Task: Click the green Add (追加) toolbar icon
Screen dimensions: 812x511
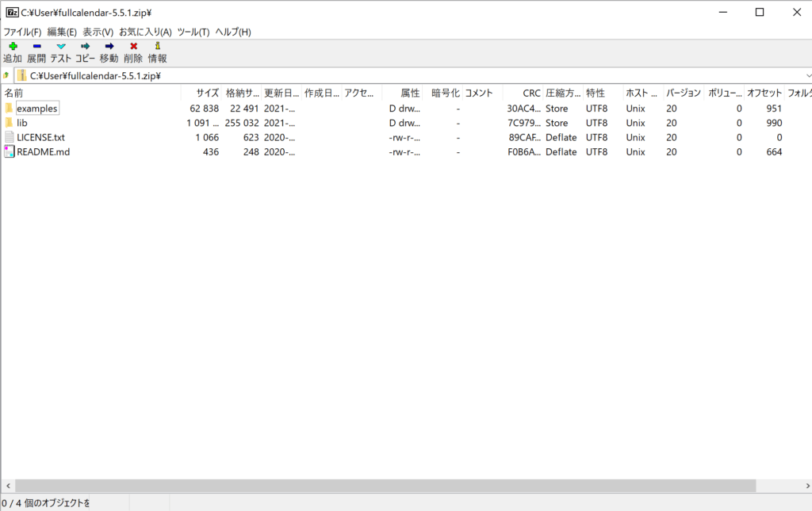Action: pyautogui.click(x=13, y=47)
